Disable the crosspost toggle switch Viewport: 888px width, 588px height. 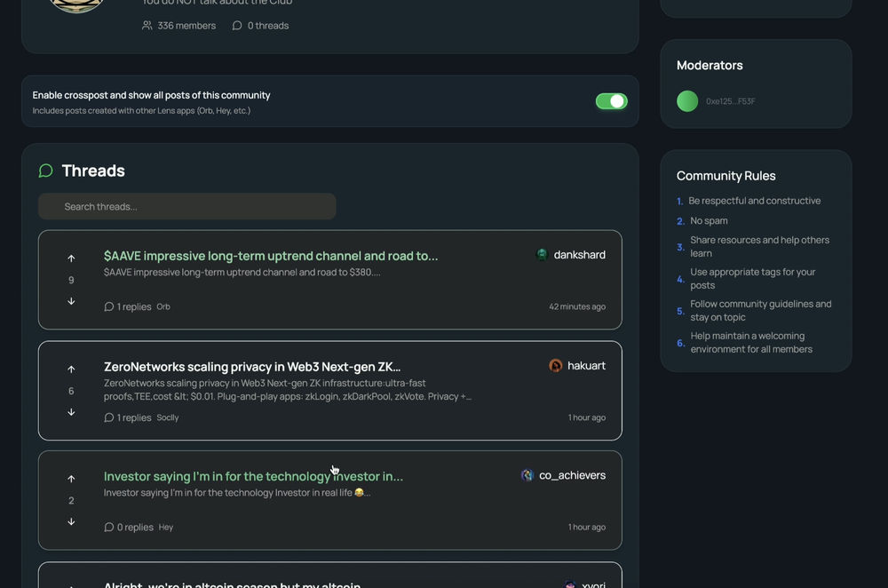[x=611, y=101]
